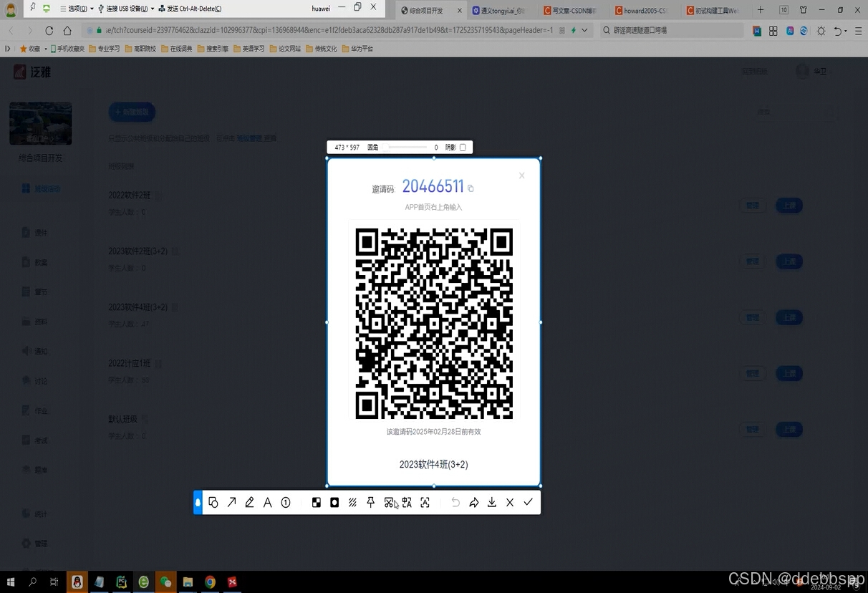Click the browser search box
This screenshot has width=868, height=593.
(x=671, y=31)
